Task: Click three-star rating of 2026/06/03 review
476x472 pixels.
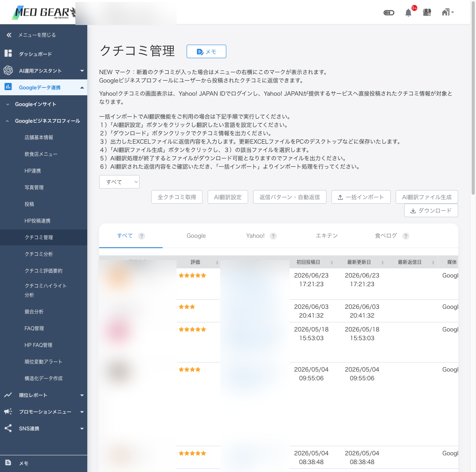Action: tap(187, 307)
